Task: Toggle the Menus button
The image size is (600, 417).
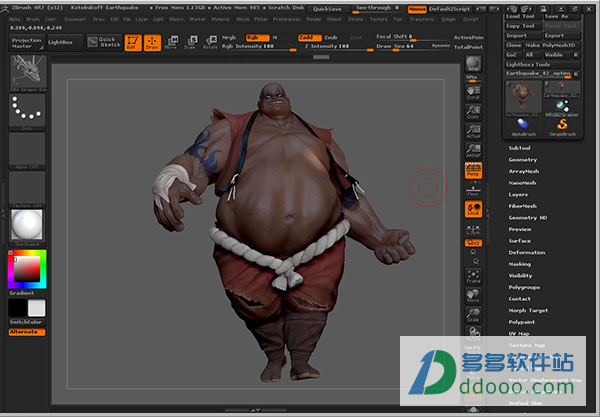Action: click(417, 9)
